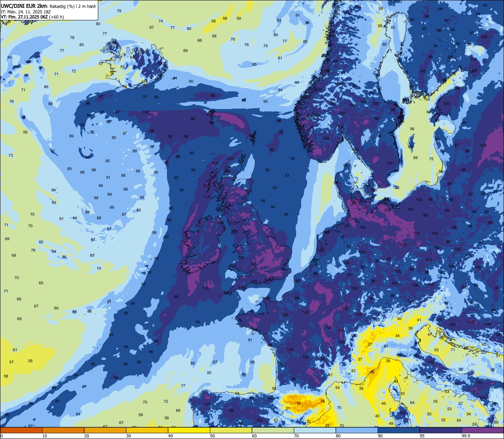
Task: Click the humidity value '34' in the yellow area
Action: tap(397, 336)
